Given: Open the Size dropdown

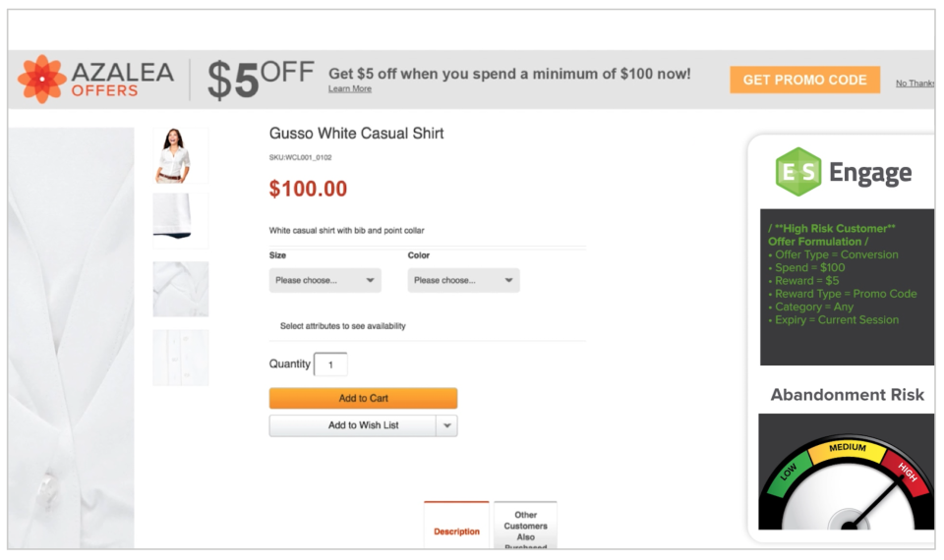Looking at the screenshot, I should (324, 280).
